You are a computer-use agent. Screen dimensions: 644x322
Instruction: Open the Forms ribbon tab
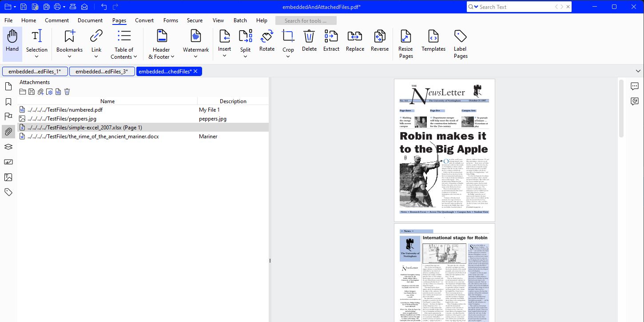(171, 20)
